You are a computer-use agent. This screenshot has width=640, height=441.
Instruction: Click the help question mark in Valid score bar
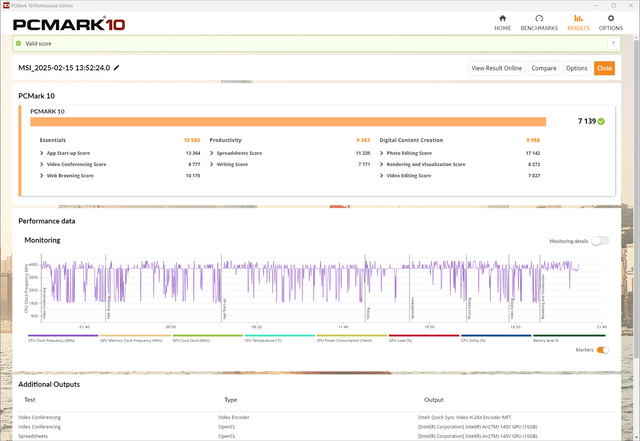[x=613, y=44]
